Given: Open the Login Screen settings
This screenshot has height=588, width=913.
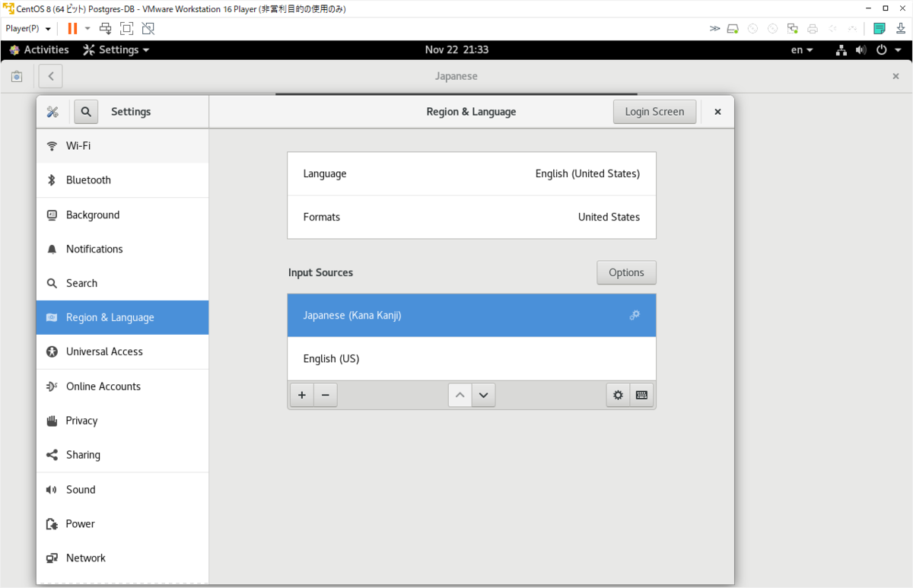Looking at the screenshot, I should [x=654, y=112].
